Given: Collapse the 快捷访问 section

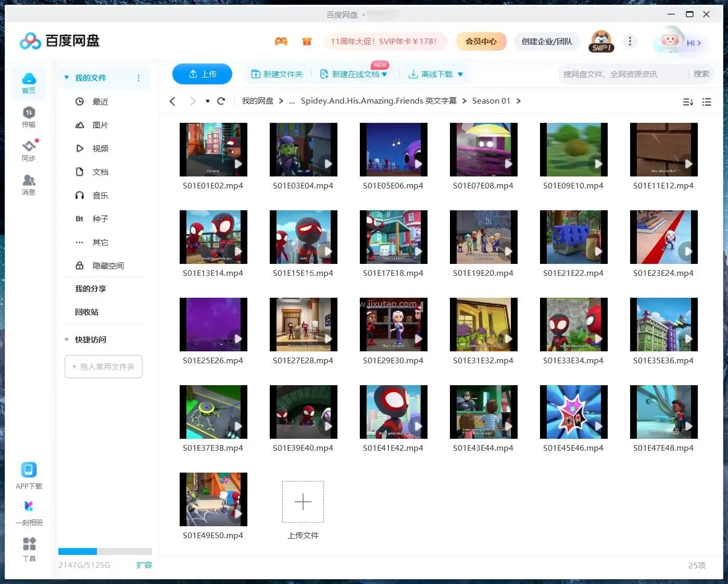Looking at the screenshot, I should pos(67,339).
